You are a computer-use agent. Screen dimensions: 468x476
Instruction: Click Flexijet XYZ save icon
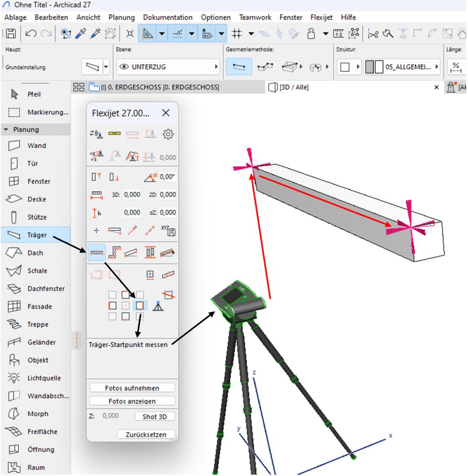coord(169,231)
